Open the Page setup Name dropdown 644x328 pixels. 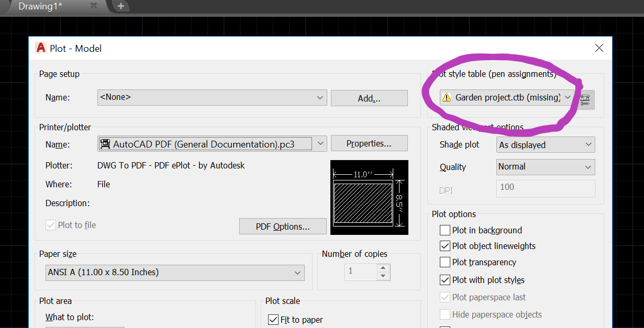(x=212, y=97)
